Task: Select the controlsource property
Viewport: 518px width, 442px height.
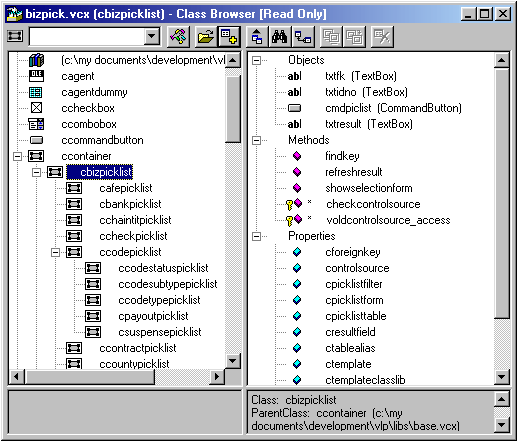Action: pos(357,268)
